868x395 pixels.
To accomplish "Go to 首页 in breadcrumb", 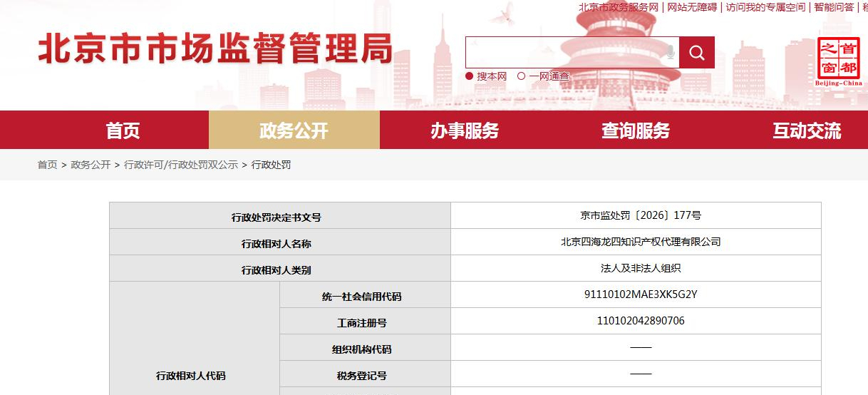I will coord(48,165).
